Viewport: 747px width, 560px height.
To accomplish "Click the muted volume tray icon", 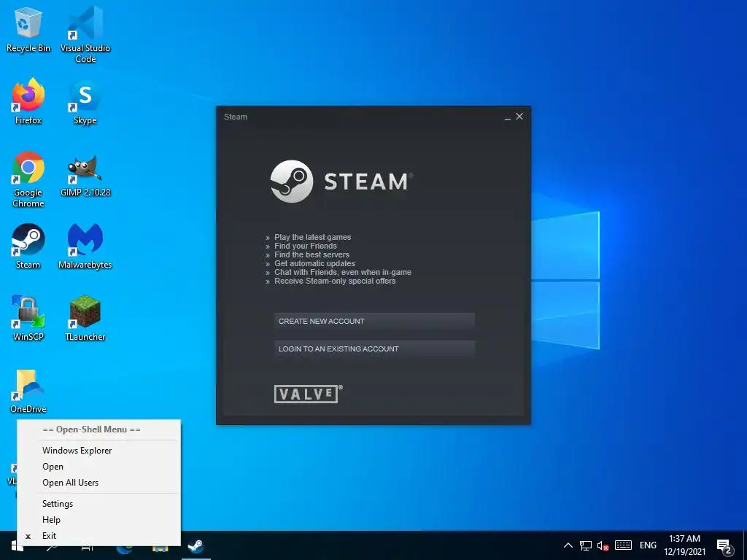I will tap(603, 545).
